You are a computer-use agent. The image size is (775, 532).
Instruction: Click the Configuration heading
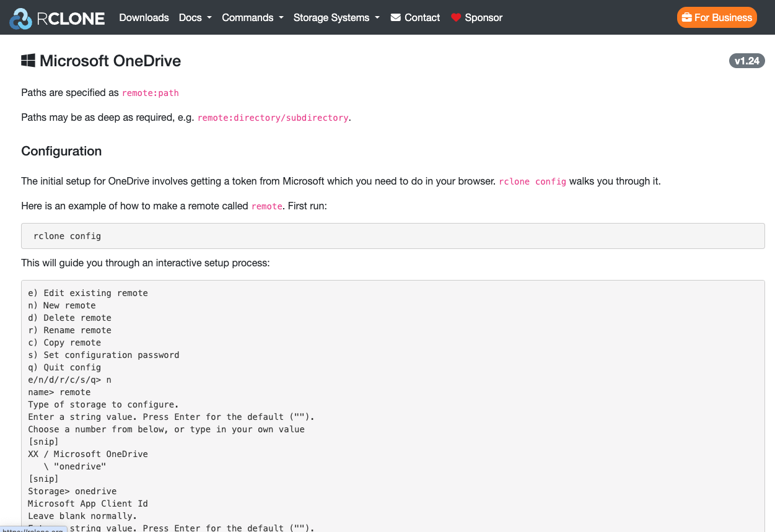coord(61,151)
